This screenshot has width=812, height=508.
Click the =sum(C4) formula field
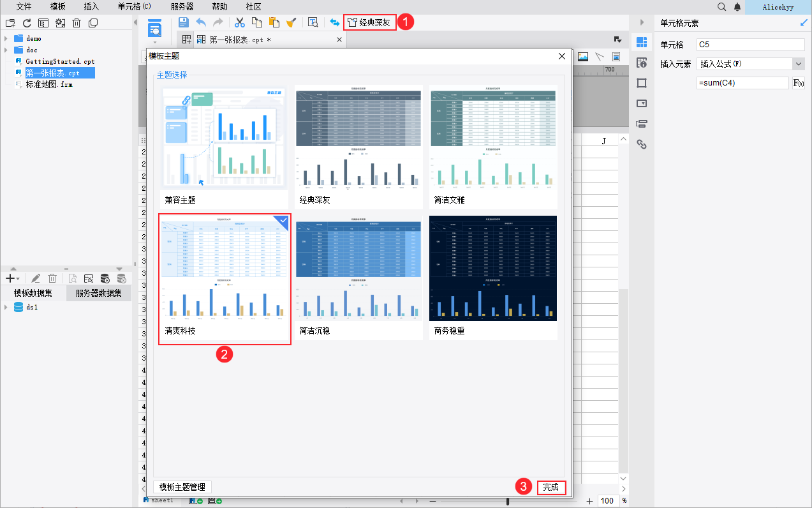click(742, 83)
